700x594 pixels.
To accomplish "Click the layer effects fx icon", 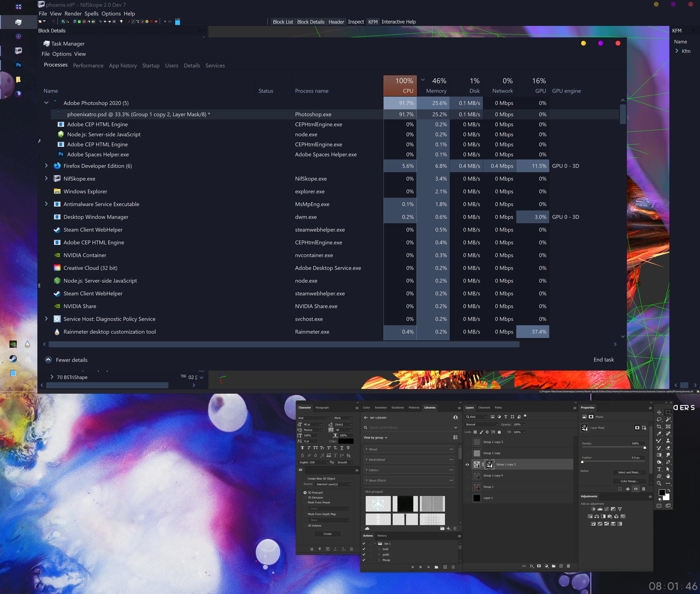I will click(x=532, y=566).
